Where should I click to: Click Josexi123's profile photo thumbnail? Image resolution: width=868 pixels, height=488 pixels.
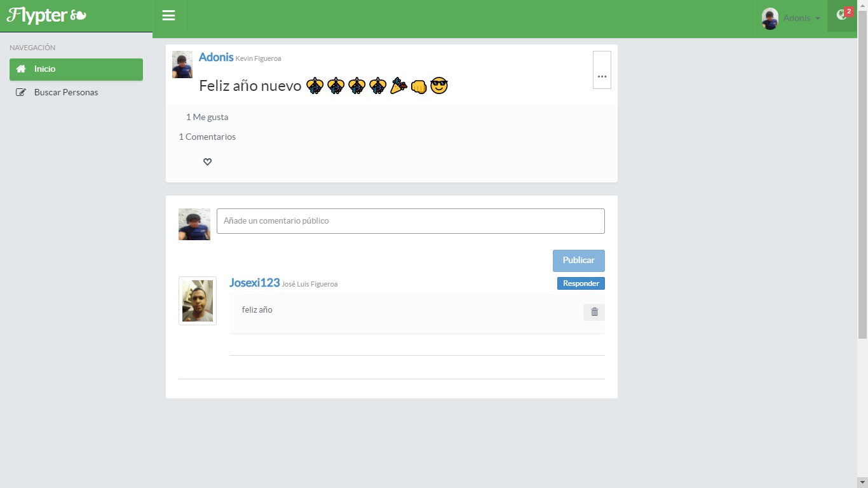click(198, 301)
